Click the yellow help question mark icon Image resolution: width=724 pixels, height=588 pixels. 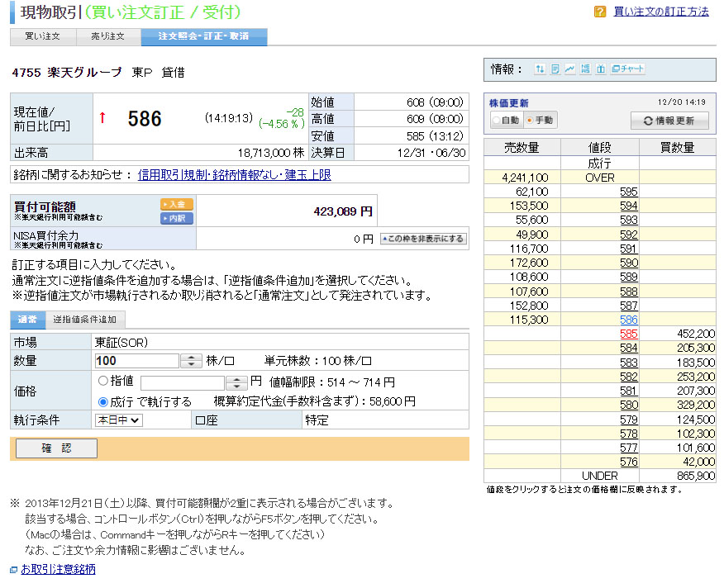pyautogui.click(x=600, y=12)
